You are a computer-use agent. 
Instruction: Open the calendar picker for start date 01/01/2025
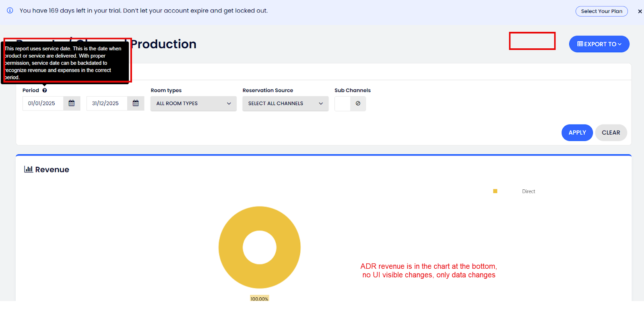[x=72, y=104]
